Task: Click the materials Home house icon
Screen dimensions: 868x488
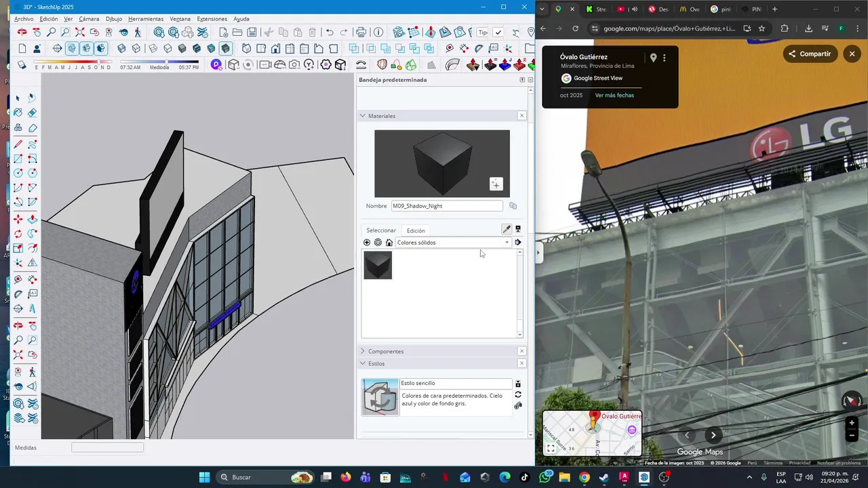Action: coord(389,242)
